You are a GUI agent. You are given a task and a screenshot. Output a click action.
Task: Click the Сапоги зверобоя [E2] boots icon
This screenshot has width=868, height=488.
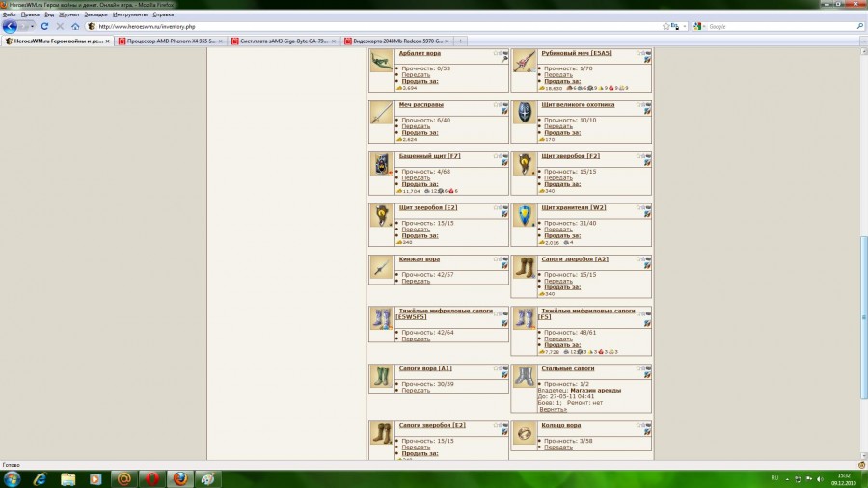point(381,433)
